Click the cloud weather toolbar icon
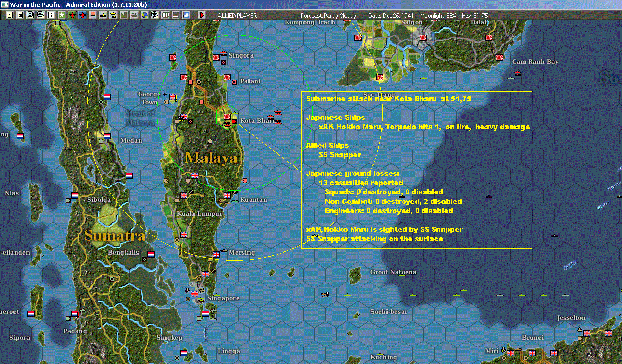622x364 pixels. coord(186,15)
